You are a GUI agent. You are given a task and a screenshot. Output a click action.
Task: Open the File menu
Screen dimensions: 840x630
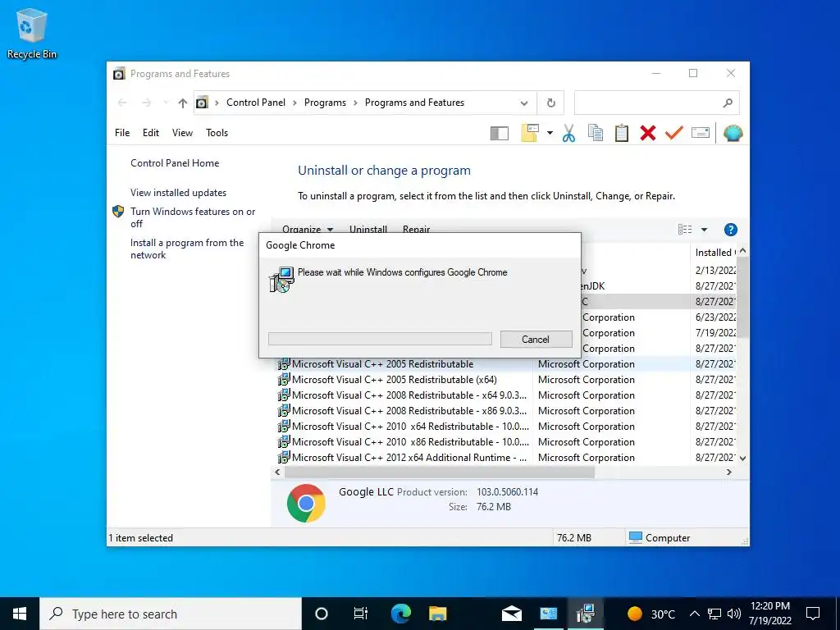122,133
